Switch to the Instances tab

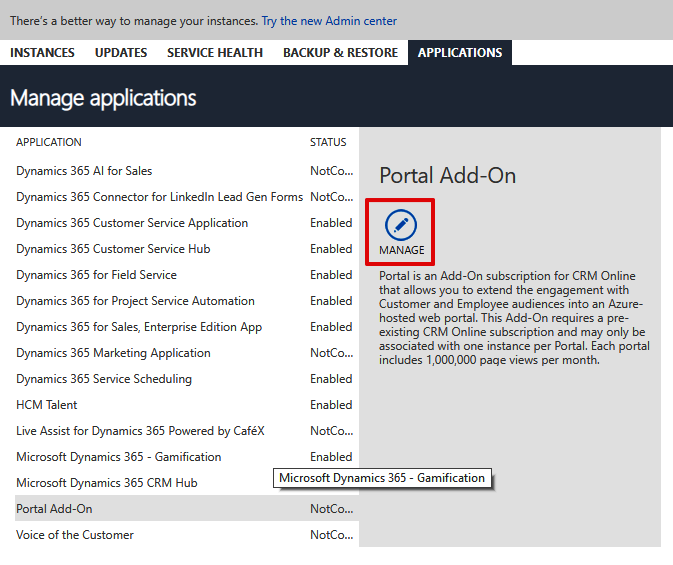coord(42,52)
